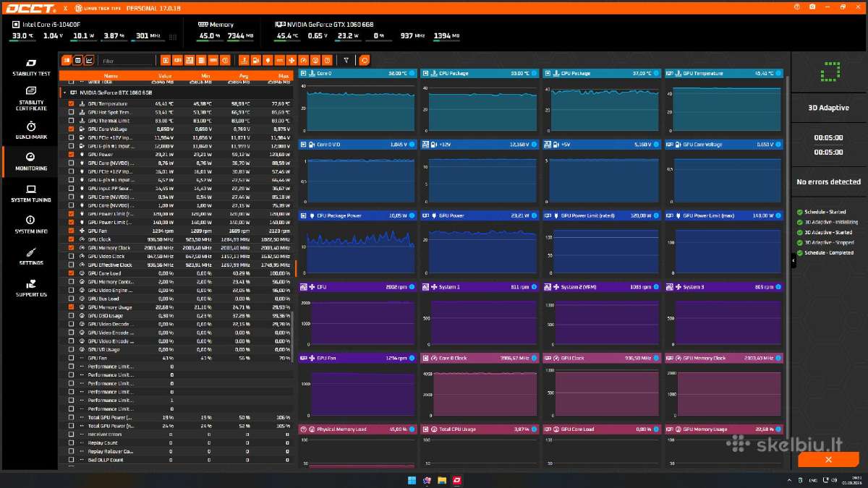Click the round magnifier icon after the funnel

365,61
